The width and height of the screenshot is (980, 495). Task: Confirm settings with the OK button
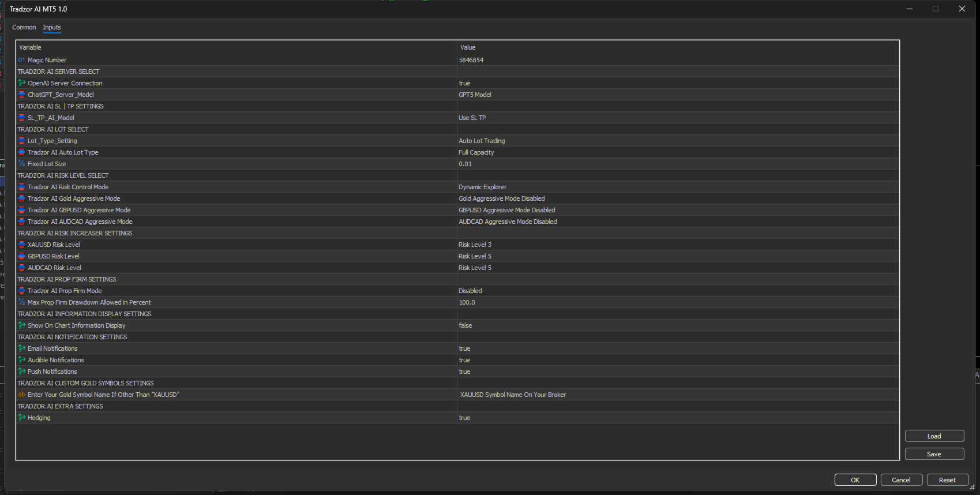[855, 480]
